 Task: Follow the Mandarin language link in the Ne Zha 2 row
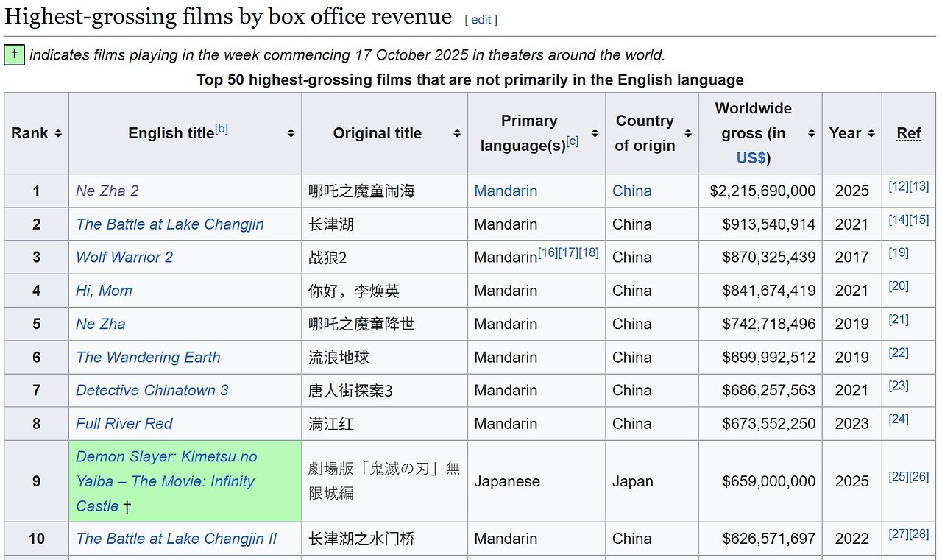pyautogui.click(x=506, y=191)
